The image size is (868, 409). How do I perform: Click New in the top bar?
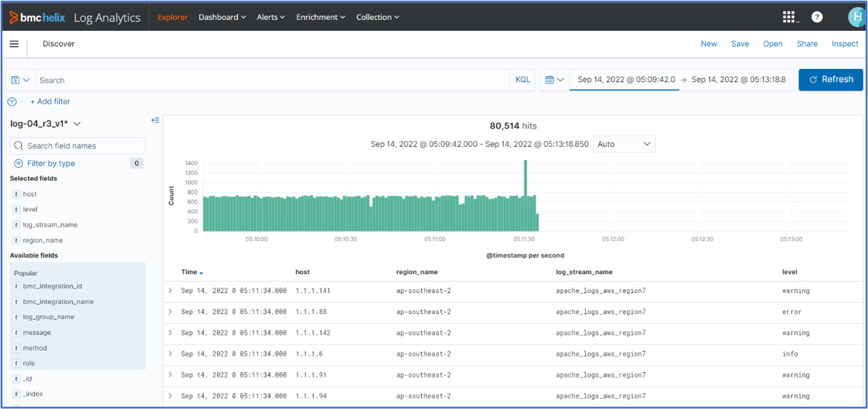pos(709,43)
